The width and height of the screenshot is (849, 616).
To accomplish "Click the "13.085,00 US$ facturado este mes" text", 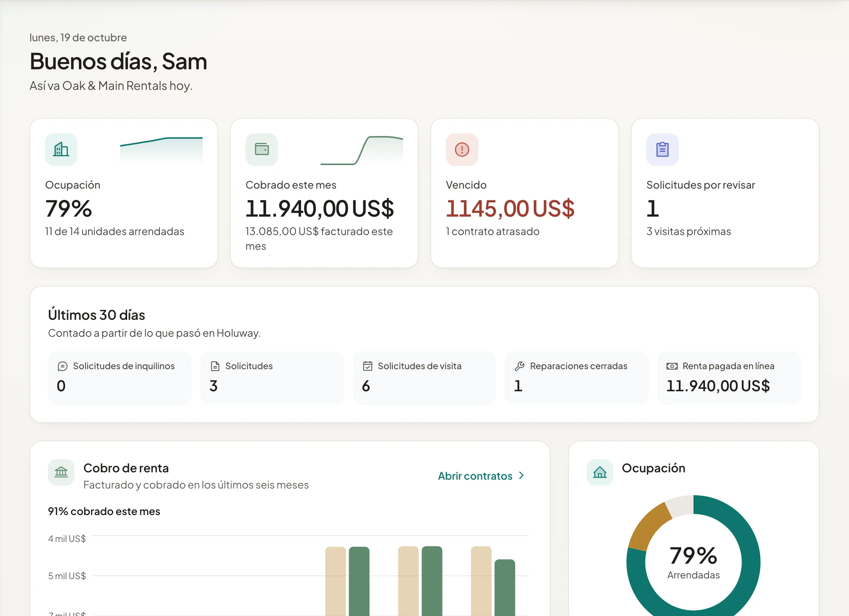I will pos(319,238).
